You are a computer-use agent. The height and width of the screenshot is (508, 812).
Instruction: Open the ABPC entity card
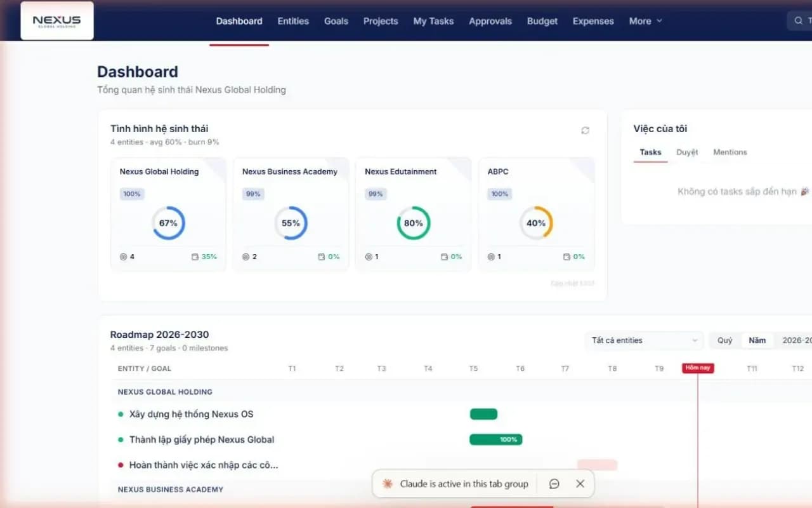536,215
